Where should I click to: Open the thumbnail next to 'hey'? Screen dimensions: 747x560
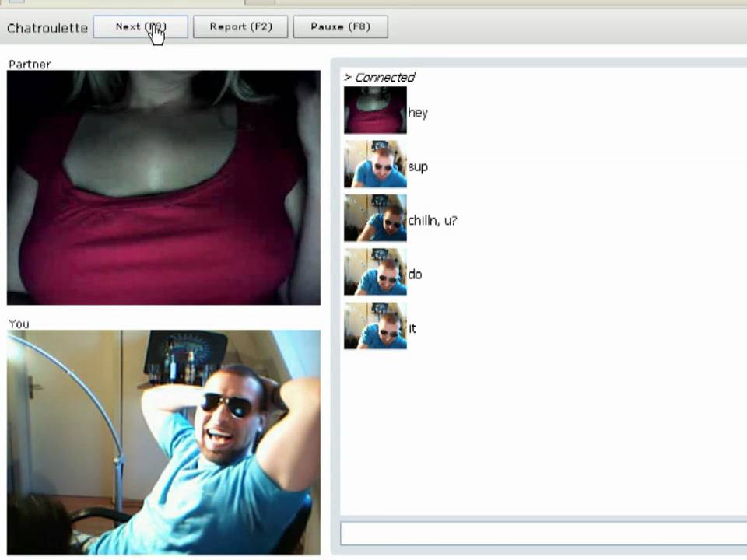(x=375, y=110)
